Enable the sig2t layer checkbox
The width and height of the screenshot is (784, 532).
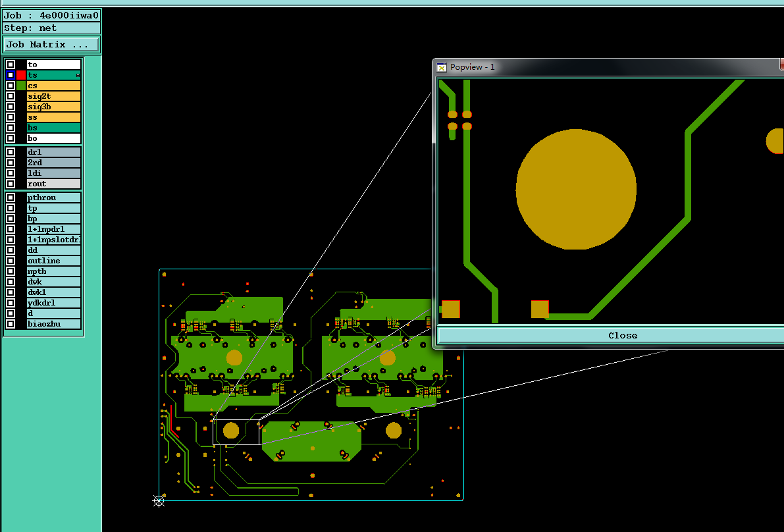[x=11, y=96]
